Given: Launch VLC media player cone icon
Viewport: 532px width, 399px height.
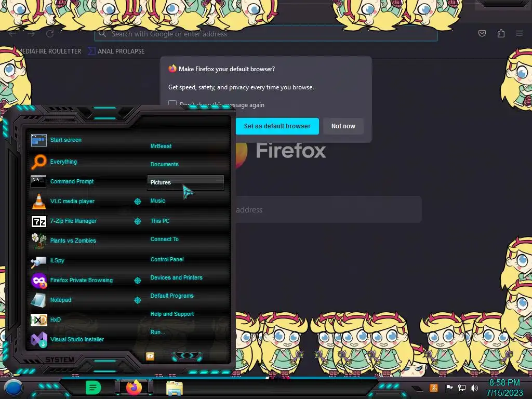Looking at the screenshot, I should [x=38, y=201].
